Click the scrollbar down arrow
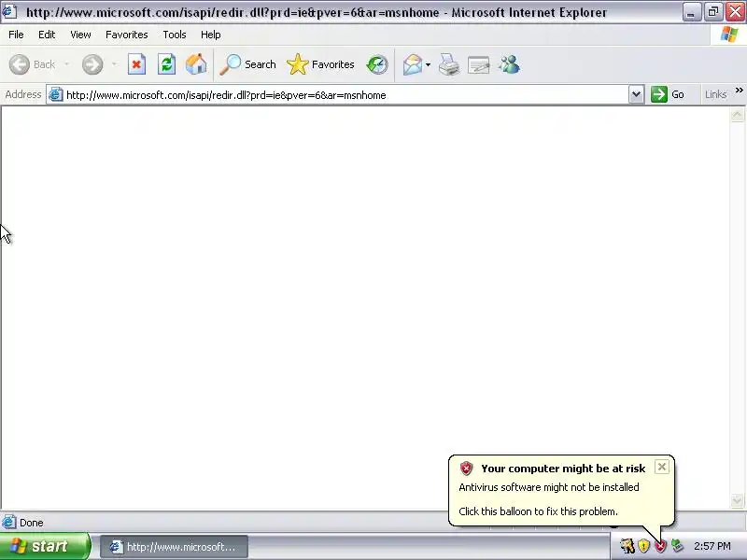Screen dimensions: 747x560 737,500
